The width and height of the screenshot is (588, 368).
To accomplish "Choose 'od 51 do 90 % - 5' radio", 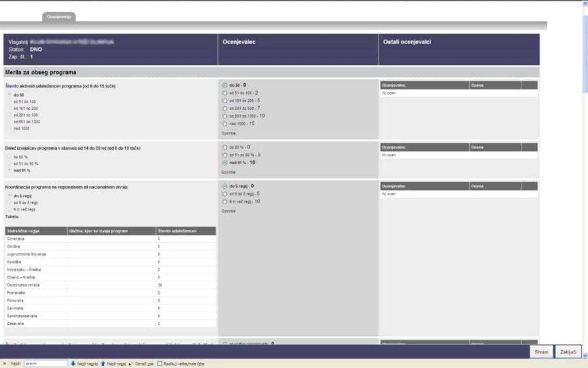I will 225,155.
